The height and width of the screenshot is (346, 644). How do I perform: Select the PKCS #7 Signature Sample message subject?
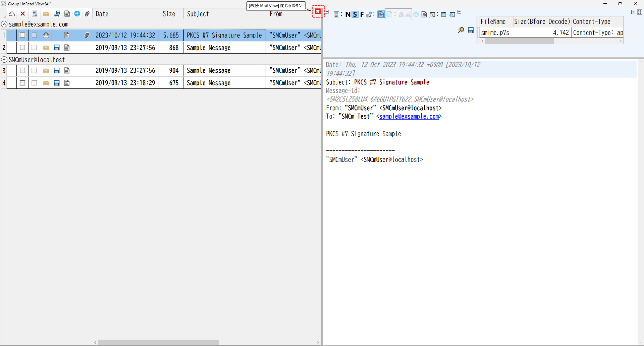224,35
